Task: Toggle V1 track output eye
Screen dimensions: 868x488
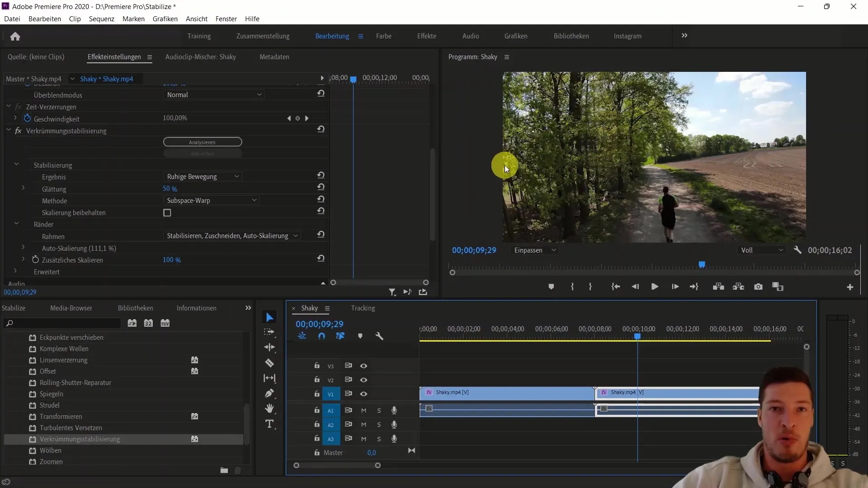Action: (x=363, y=394)
